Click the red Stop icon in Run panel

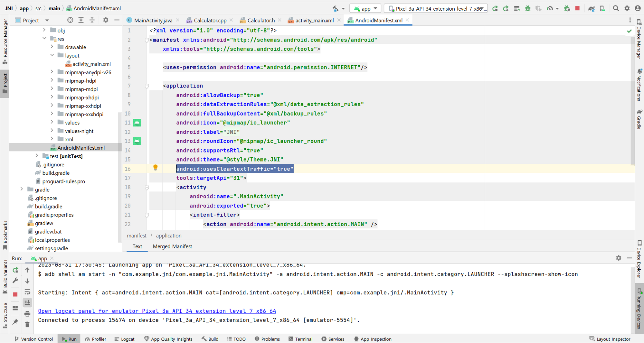click(x=15, y=294)
